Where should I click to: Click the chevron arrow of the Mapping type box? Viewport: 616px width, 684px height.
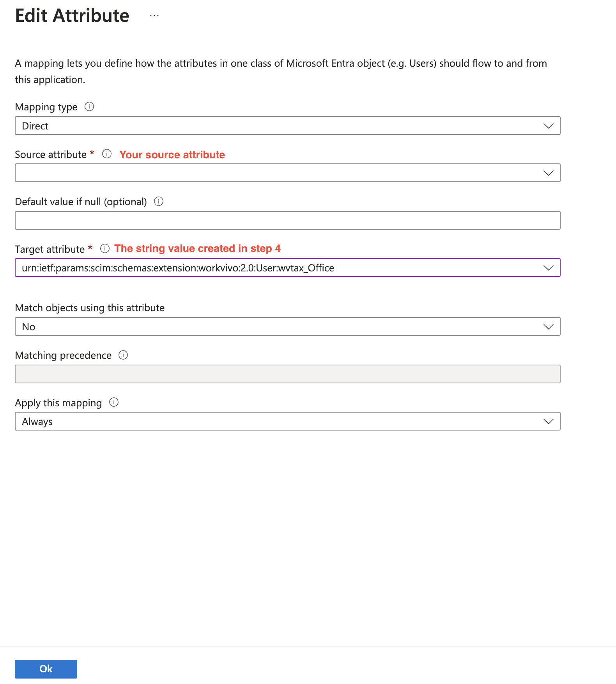[x=549, y=126]
